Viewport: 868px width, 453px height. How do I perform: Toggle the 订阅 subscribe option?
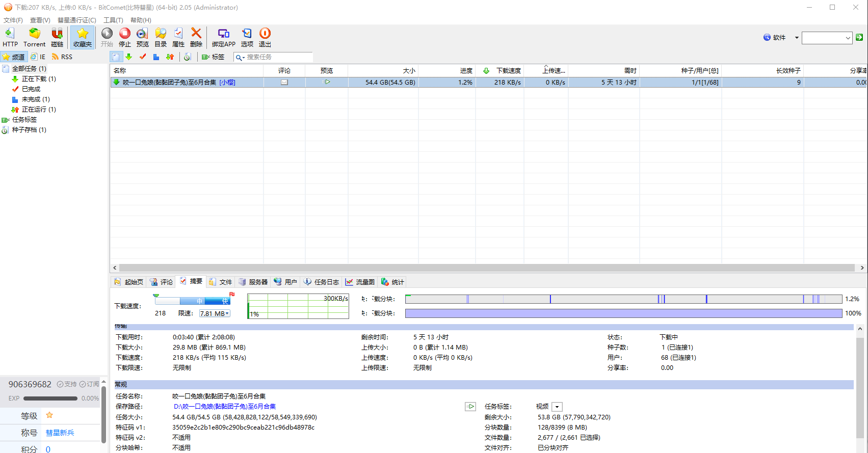click(89, 384)
